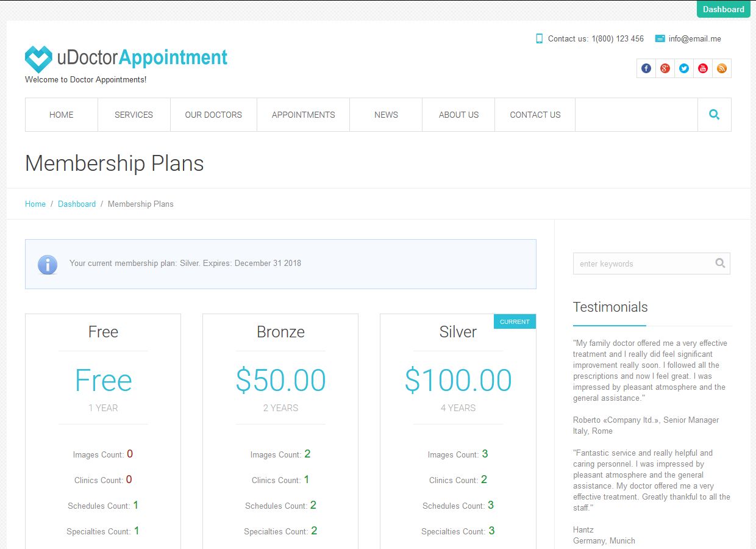
Task: Open the YouTube social icon
Action: (x=703, y=68)
